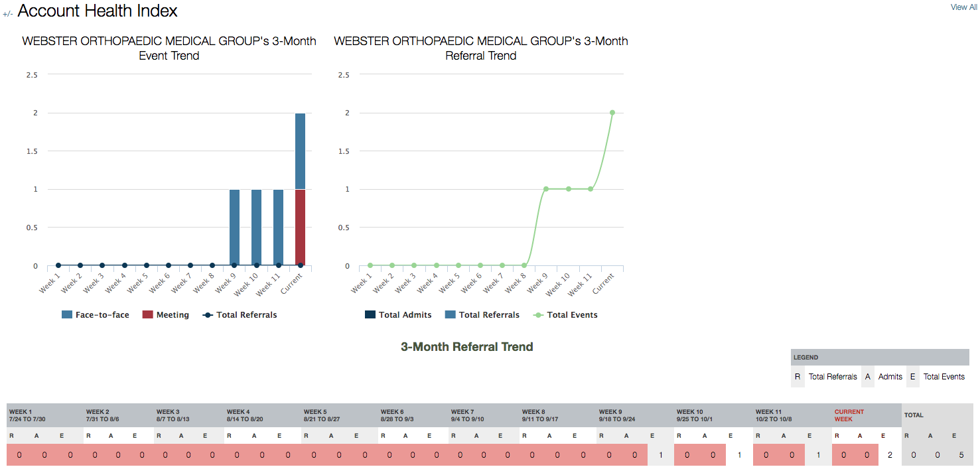Click the 'WEEK 6 8/28 TO 9/3' column header
This screenshot has width=980, height=469.
(413, 415)
